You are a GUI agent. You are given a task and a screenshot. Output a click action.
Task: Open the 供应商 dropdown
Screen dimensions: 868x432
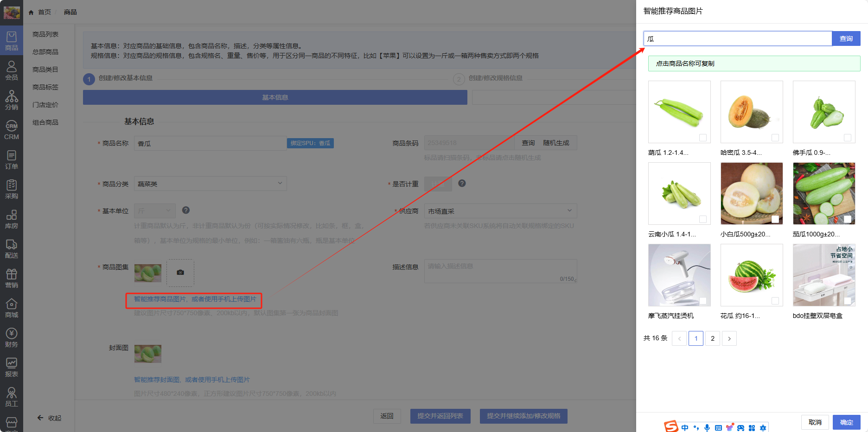click(501, 211)
